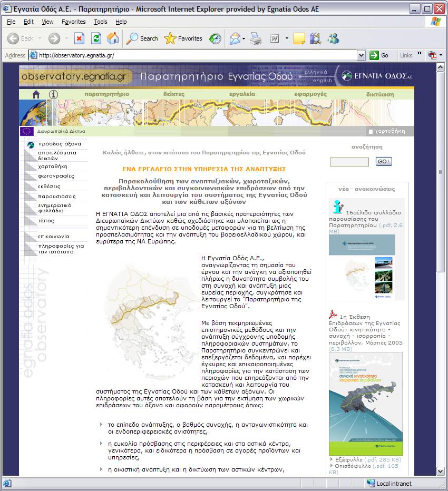Image resolution: width=448 pixels, height=491 pixels.
Task: Refresh the page with green arrows icon
Action: (96, 38)
